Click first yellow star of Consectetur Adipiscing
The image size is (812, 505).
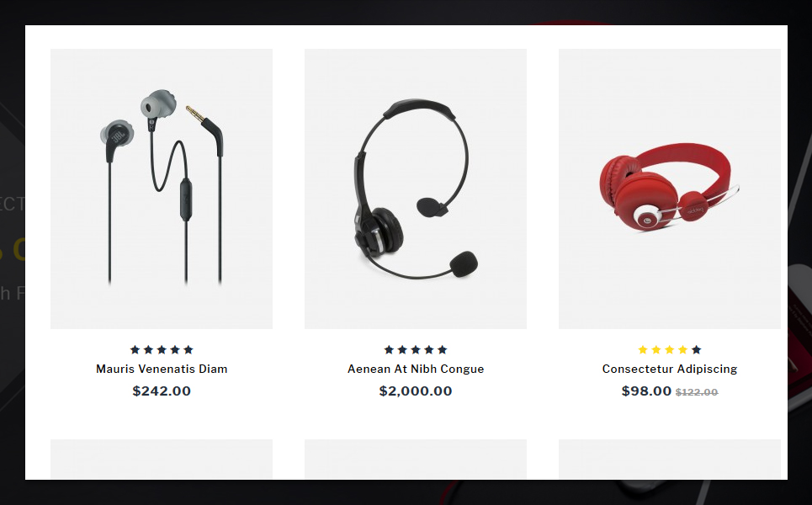643,349
